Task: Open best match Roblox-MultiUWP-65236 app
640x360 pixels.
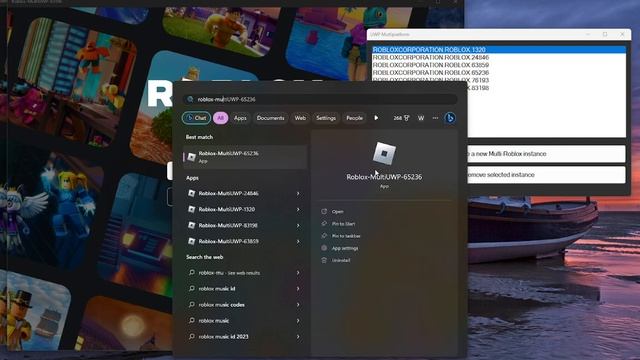Action: point(245,157)
